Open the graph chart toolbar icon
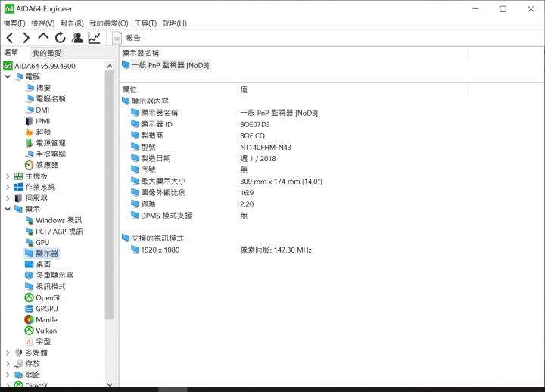This screenshot has width=545, height=392. click(94, 38)
